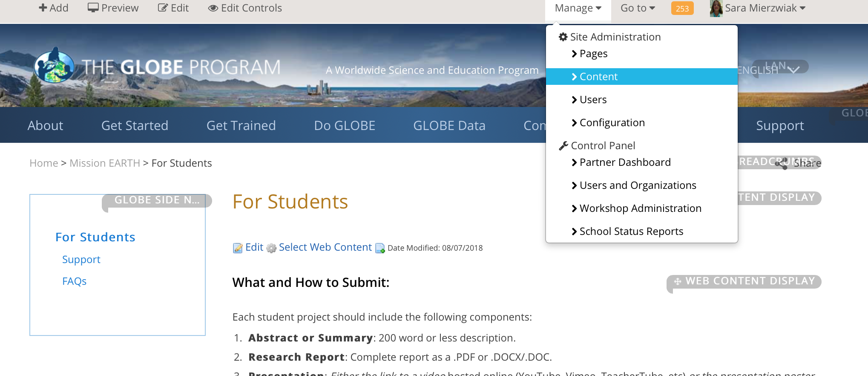Click the Select Web Content gear icon
Viewport: 868px width, 376px height.
[271, 248]
